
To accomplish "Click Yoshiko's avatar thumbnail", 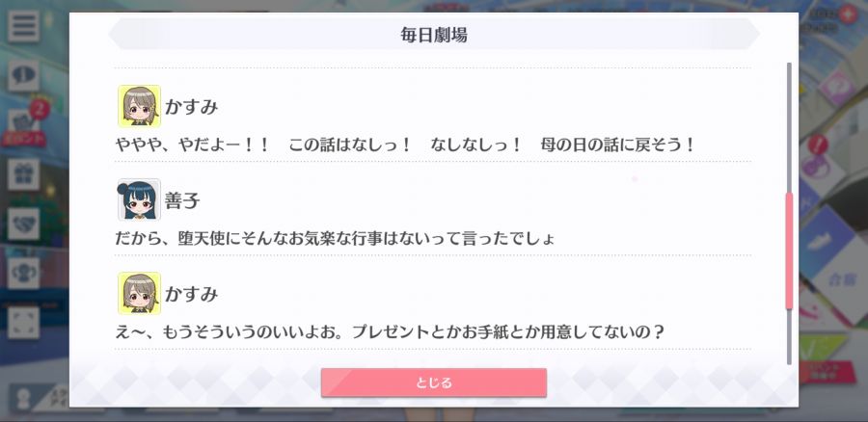I will [x=139, y=199].
